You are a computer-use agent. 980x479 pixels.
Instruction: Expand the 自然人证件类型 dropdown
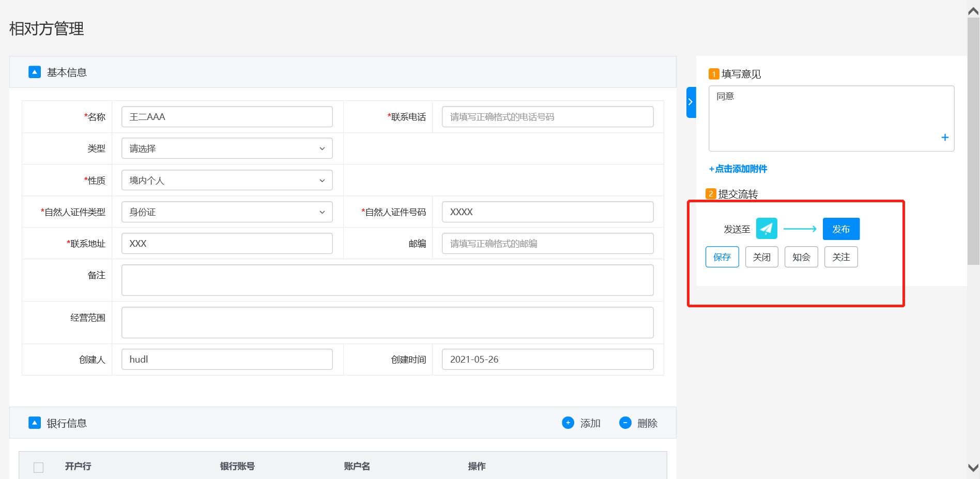[x=226, y=212]
